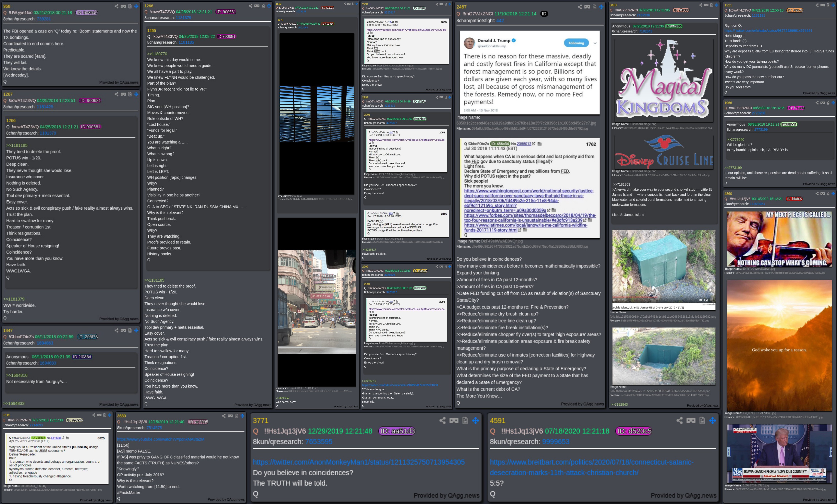Open the breitbart.com article link in post 4591
Viewport: 837px width, 504px height.
click(591, 467)
